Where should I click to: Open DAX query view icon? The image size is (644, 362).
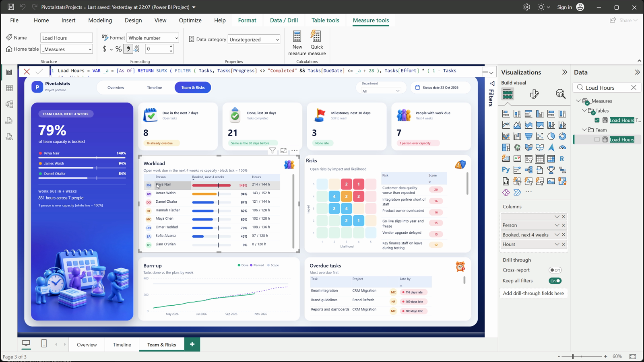[9, 120]
